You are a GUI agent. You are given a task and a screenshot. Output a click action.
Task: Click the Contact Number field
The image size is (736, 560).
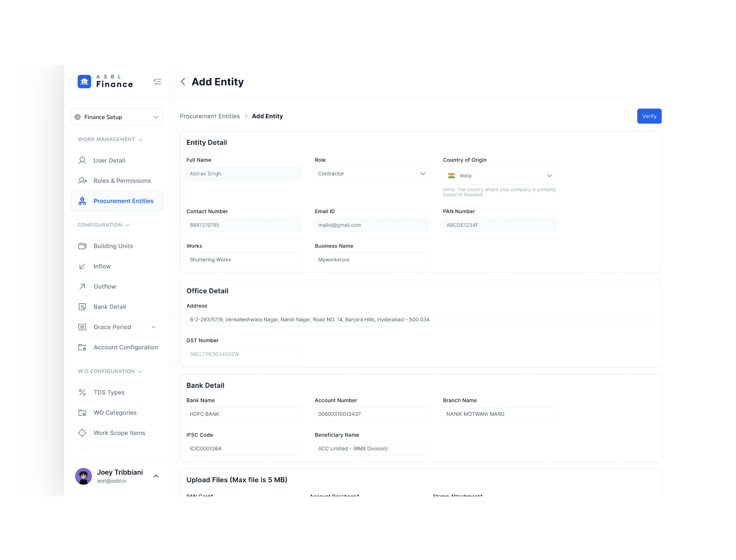[x=243, y=225]
